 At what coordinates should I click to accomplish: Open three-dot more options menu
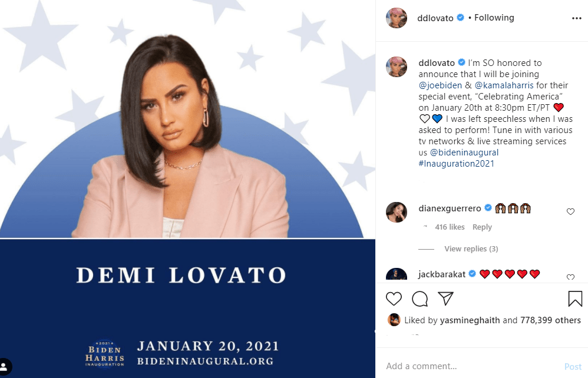pyautogui.click(x=577, y=18)
